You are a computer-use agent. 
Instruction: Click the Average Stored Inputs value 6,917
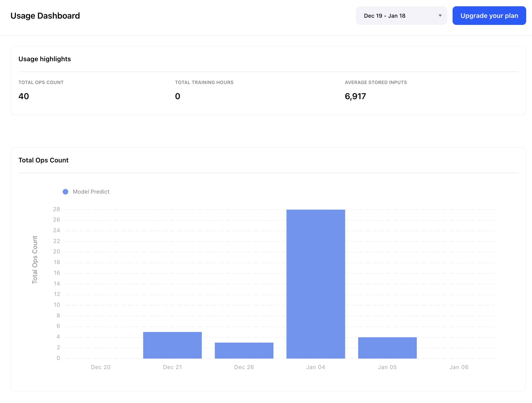(355, 96)
